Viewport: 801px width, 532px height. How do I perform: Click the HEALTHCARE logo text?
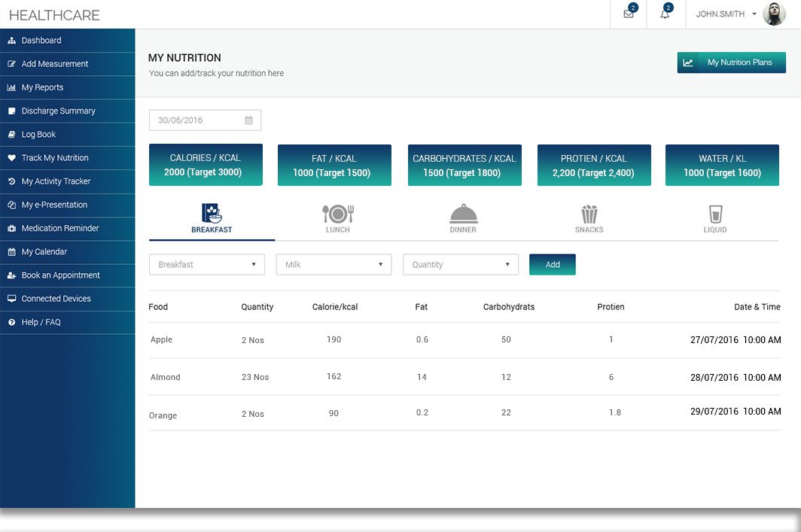[54, 15]
